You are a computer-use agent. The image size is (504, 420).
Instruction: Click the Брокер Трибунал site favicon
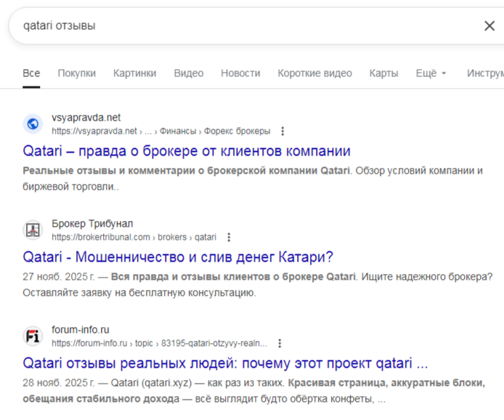tap(33, 230)
